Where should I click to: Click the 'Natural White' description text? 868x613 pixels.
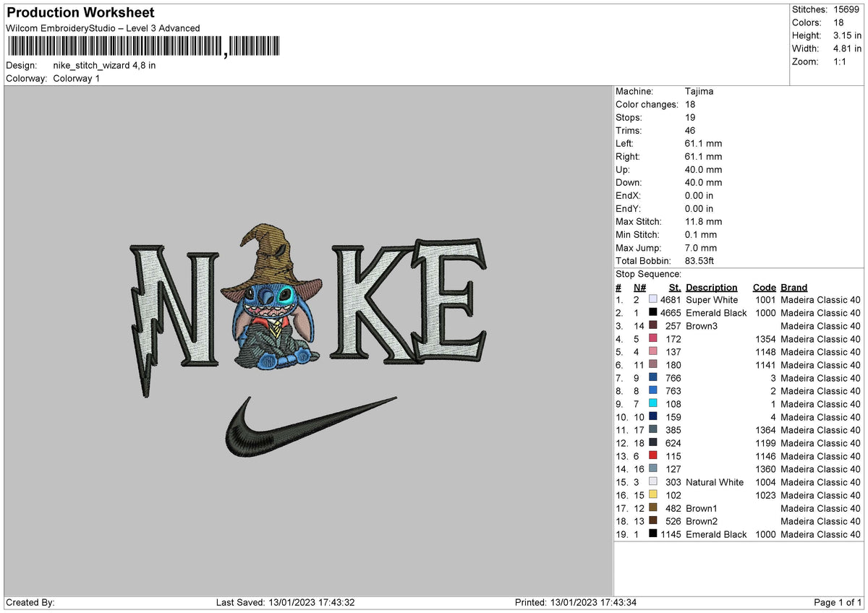coord(715,481)
